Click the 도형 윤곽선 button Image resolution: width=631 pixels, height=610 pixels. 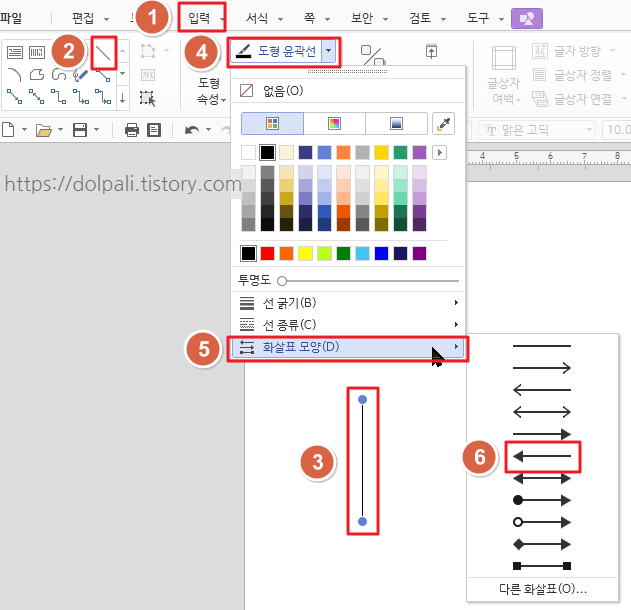(276, 52)
